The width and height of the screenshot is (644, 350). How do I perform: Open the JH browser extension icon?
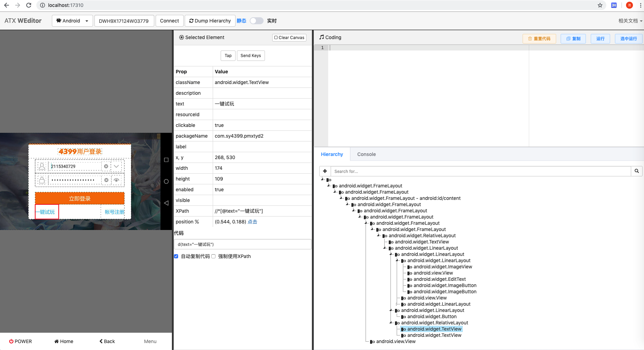click(614, 5)
